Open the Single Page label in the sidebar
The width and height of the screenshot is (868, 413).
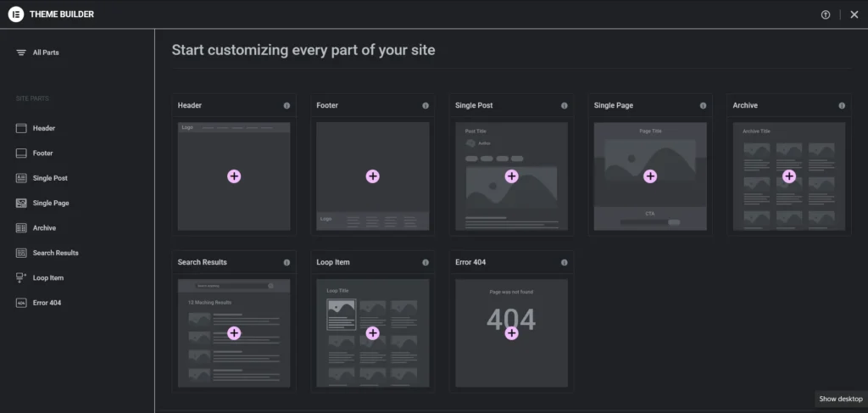click(51, 204)
